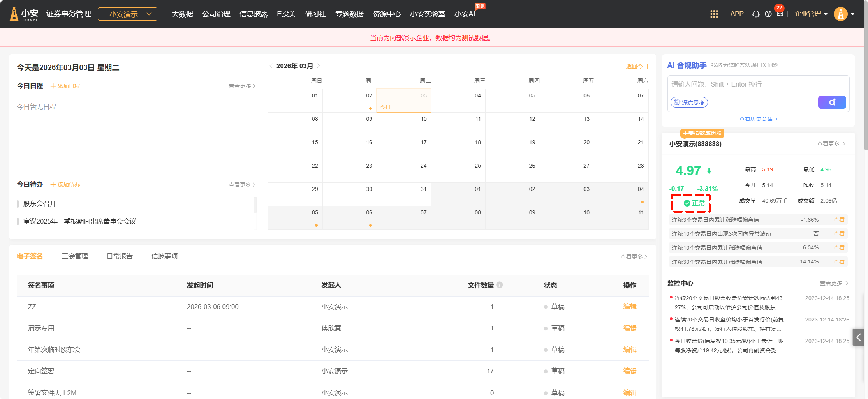This screenshot has width=868, height=399.
Task: Open the app grid launcher icon
Action: click(x=714, y=14)
